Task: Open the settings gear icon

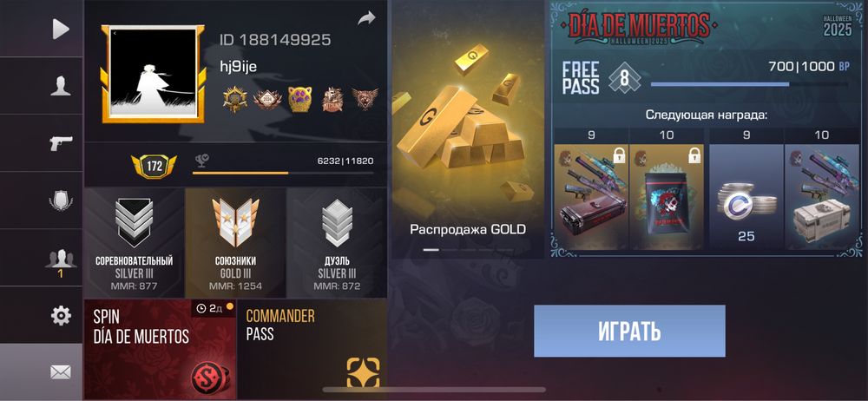Action: tap(61, 316)
